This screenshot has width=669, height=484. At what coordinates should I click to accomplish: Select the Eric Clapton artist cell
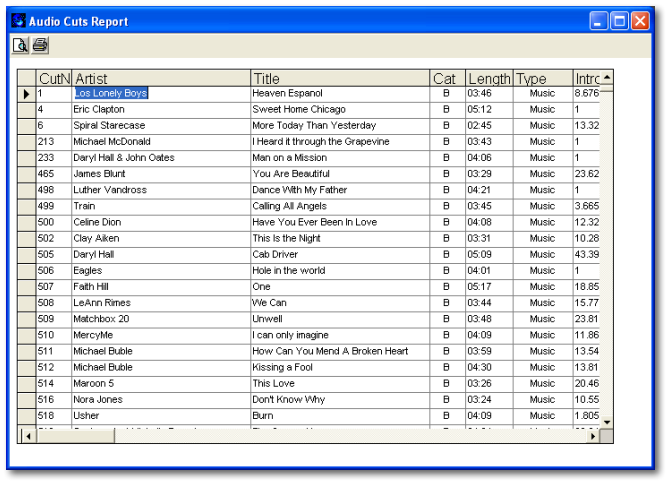tap(161, 110)
